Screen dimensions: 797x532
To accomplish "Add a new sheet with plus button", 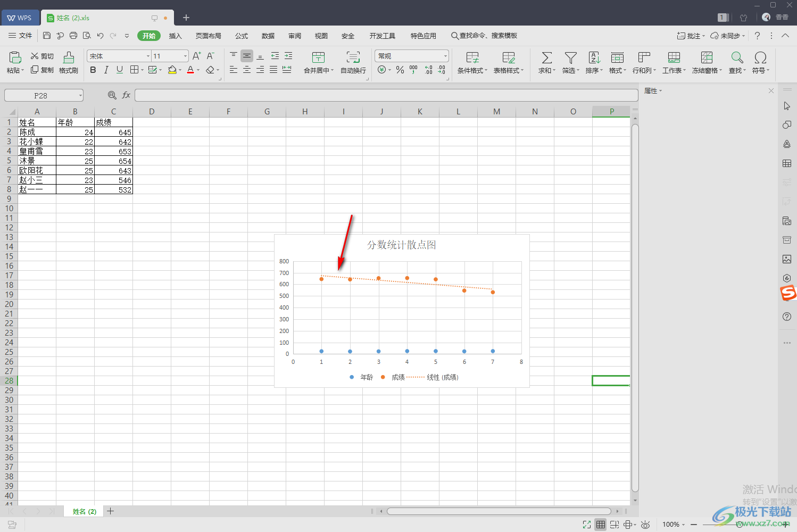I will point(111,511).
